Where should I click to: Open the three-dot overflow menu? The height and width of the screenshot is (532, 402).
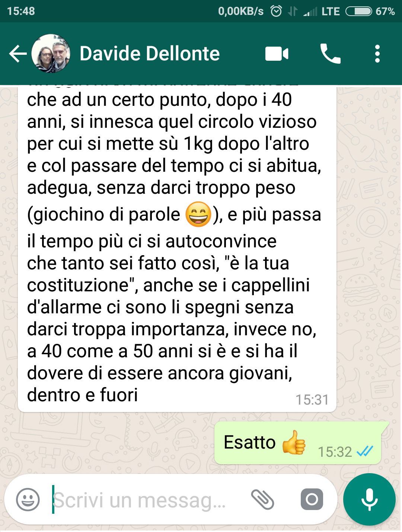tap(377, 54)
